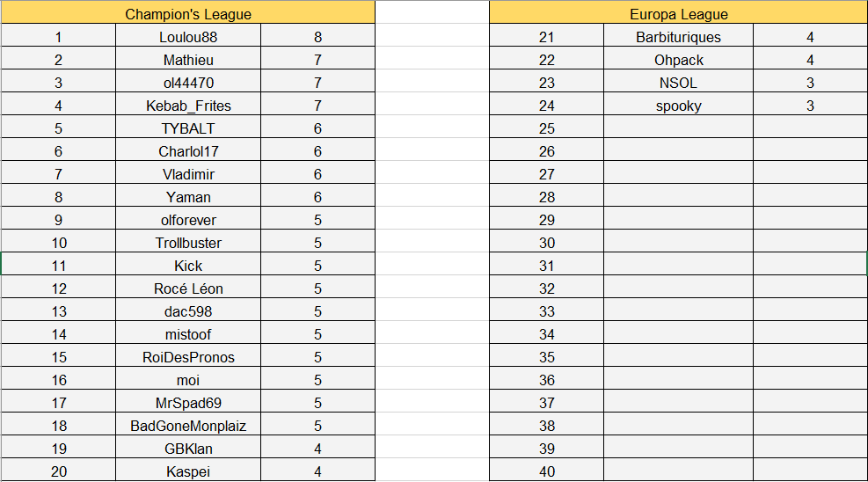
Task: Click the Vladimir cell
Action: [188, 174]
